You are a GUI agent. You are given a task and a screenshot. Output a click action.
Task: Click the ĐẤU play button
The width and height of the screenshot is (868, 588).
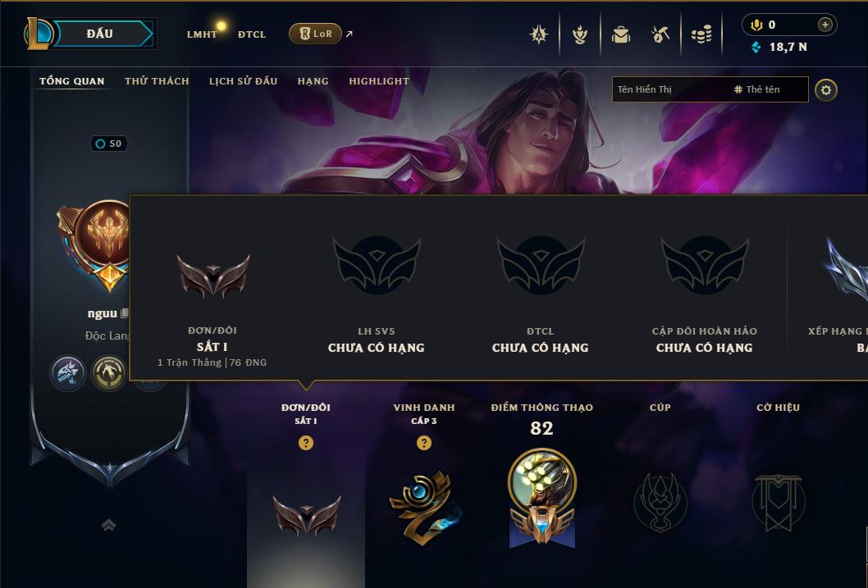point(99,34)
